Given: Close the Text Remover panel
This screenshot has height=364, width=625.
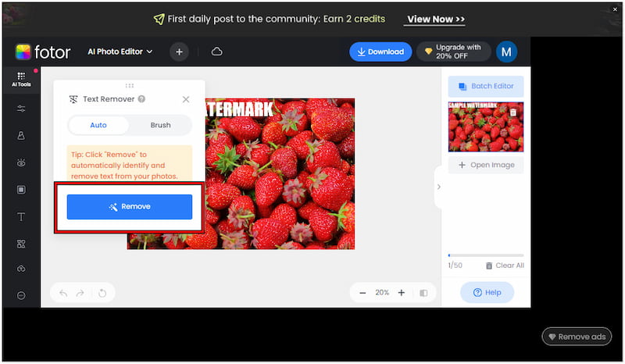Looking at the screenshot, I should (x=186, y=99).
